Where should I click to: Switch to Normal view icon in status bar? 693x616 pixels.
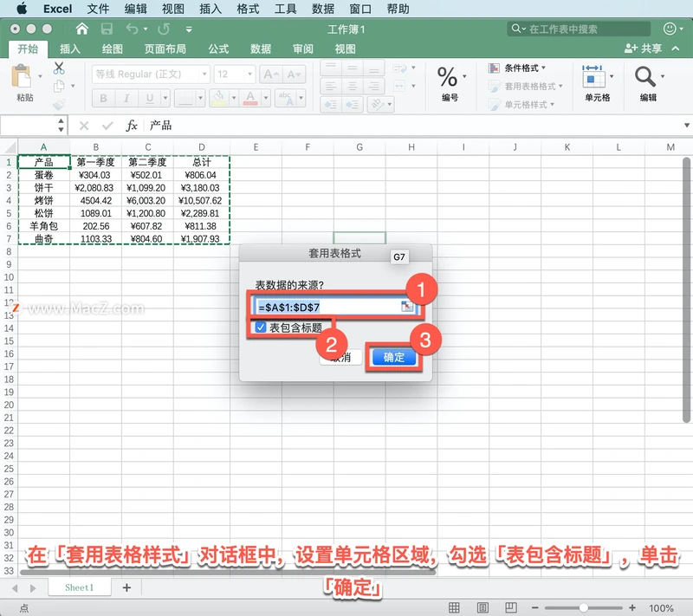coord(454,607)
